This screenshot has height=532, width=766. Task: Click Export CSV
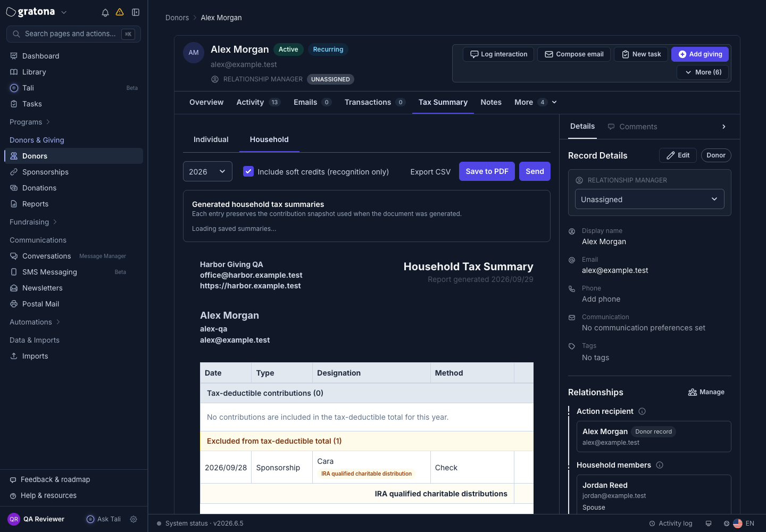tap(430, 172)
